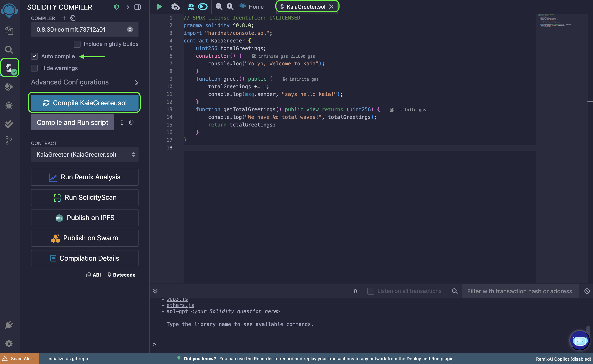Open the ethers.js link in terminal
This screenshot has height=364, width=593.
coord(180,305)
